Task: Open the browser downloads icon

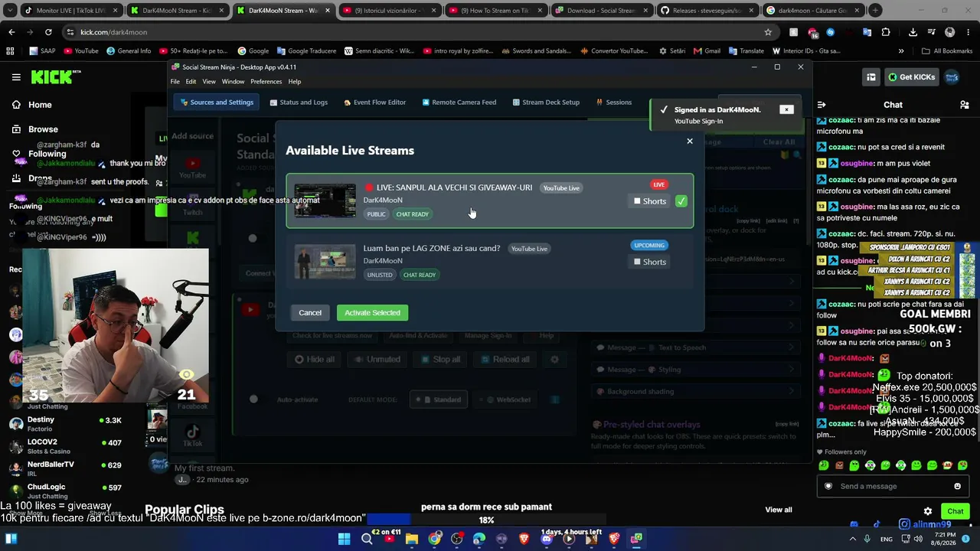Action: click(x=913, y=32)
